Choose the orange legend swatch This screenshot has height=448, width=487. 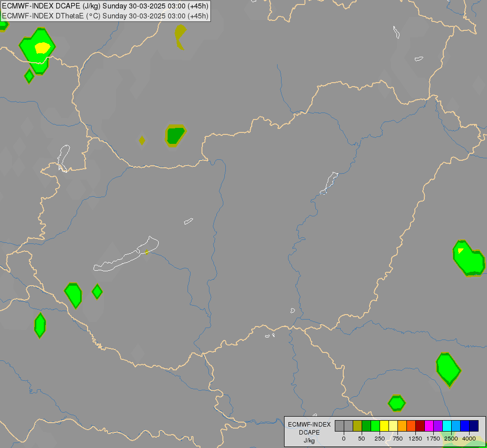click(402, 426)
